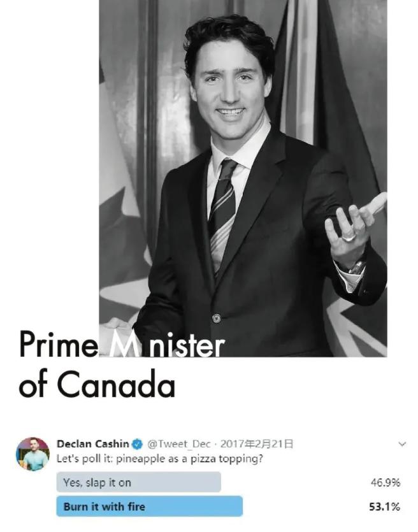The image size is (418, 532).
Task: Click the black-and-white portrait photo
Action: coord(243,178)
